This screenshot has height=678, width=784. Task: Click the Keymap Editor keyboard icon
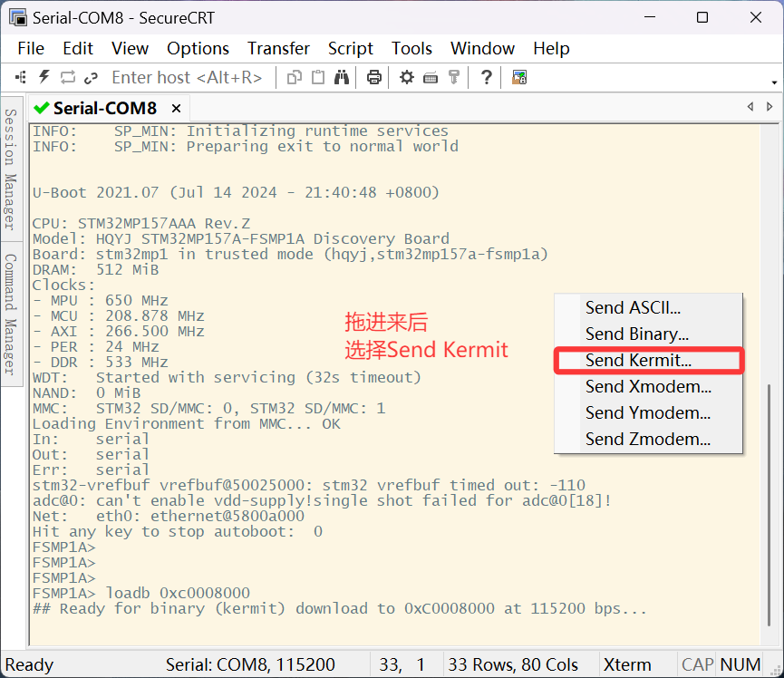click(x=431, y=78)
